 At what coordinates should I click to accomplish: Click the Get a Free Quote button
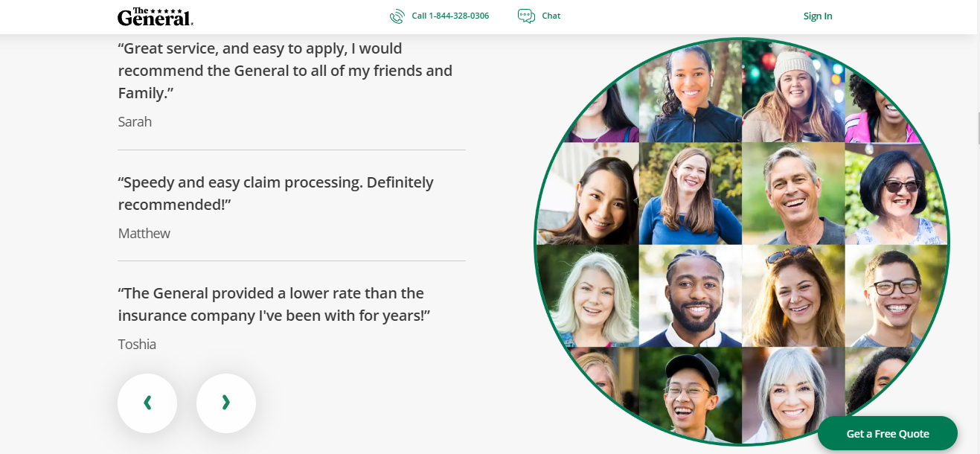[x=888, y=433]
